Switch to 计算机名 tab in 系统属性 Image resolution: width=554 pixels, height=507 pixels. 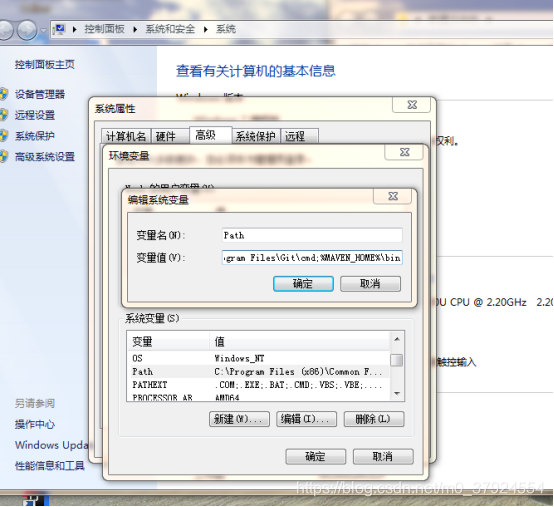pyautogui.click(x=126, y=136)
